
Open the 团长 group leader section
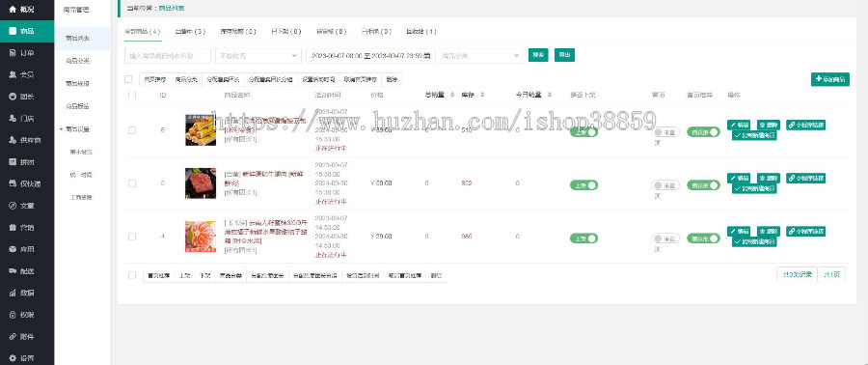coord(27,97)
